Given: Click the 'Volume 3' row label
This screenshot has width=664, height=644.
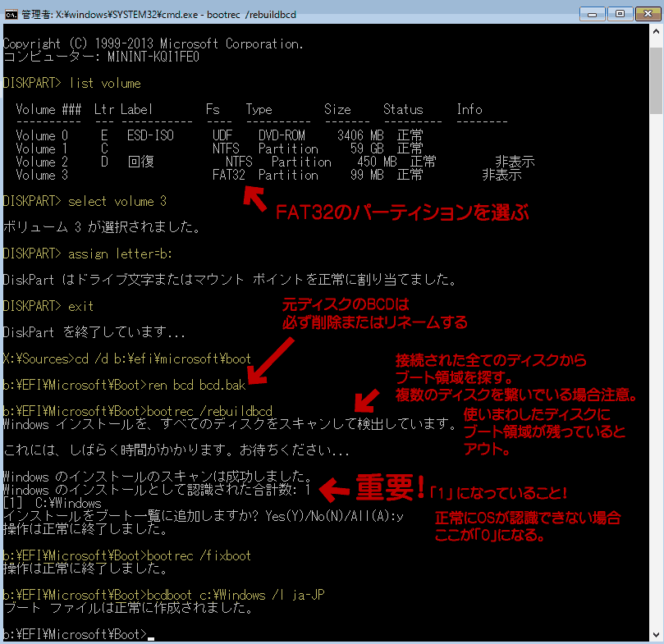Looking at the screenshot, I should tap(42, 176).
